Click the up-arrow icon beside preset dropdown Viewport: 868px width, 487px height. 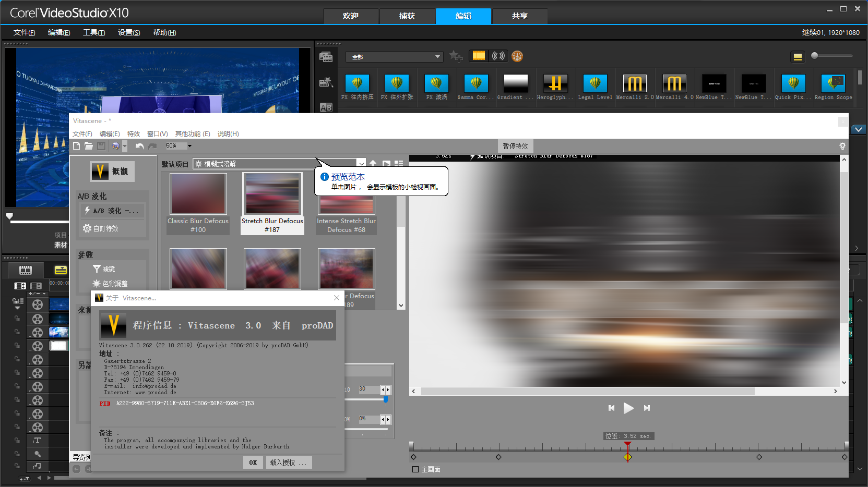373,164
